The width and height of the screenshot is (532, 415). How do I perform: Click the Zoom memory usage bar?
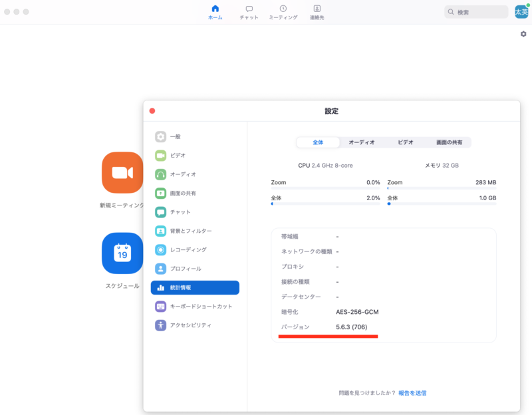[x=442, y=188]
